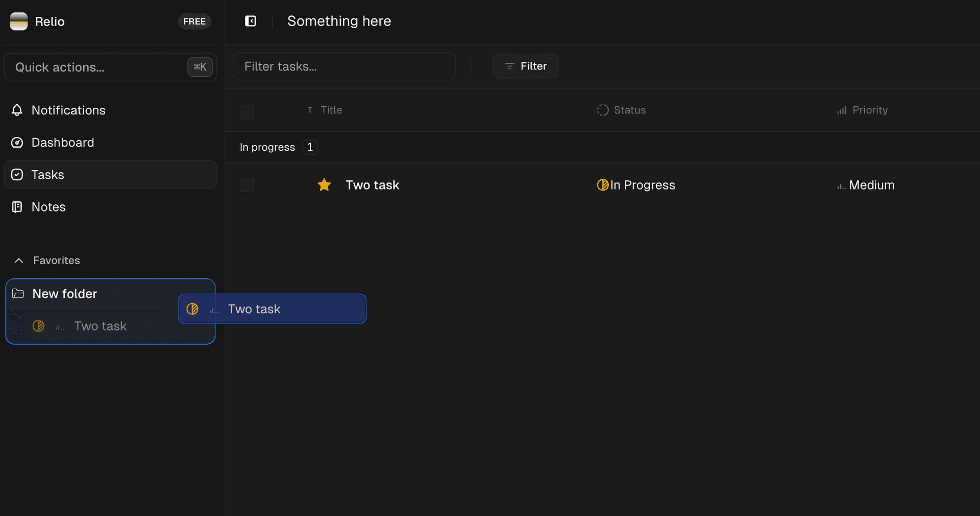The width and height of the screenshot is (980, 516).
Task: Check the select-all checkbox in the table header
Action: 247,111
